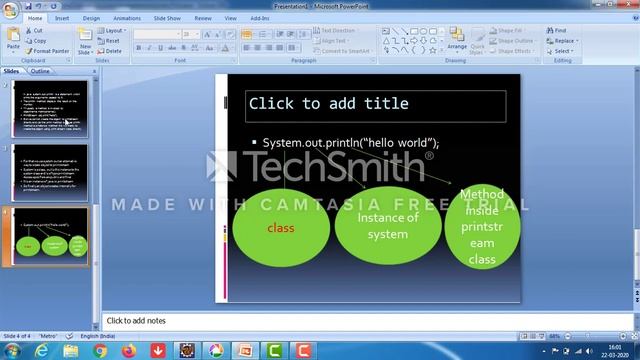Screen dimensions: 640x360
Task: Insert a New Slide
Action: pyautogui.click(x=85, y=41)
